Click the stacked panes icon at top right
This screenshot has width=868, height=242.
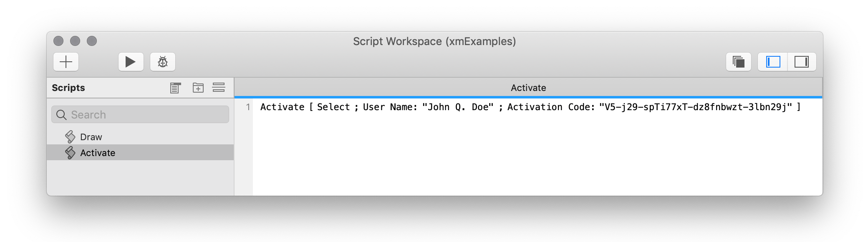coord(738,61)
